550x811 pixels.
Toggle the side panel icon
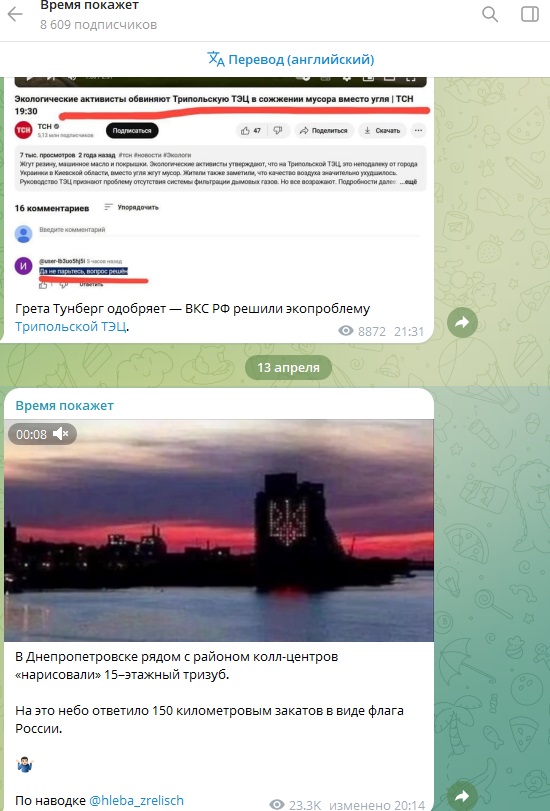(530, 14)
